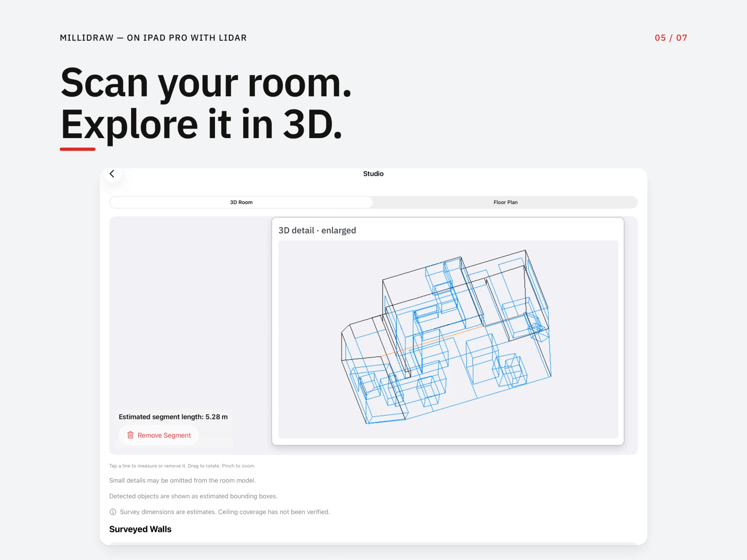Tap the orange highlighted segment in 3D model
747x560 pixels.
click(x=452, y=334)
